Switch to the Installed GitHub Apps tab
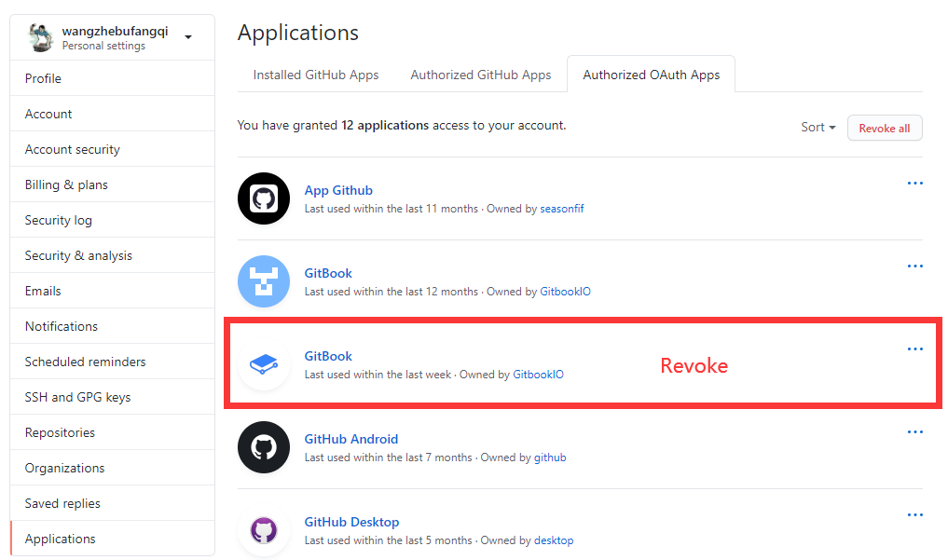 (x=315, y=75)
